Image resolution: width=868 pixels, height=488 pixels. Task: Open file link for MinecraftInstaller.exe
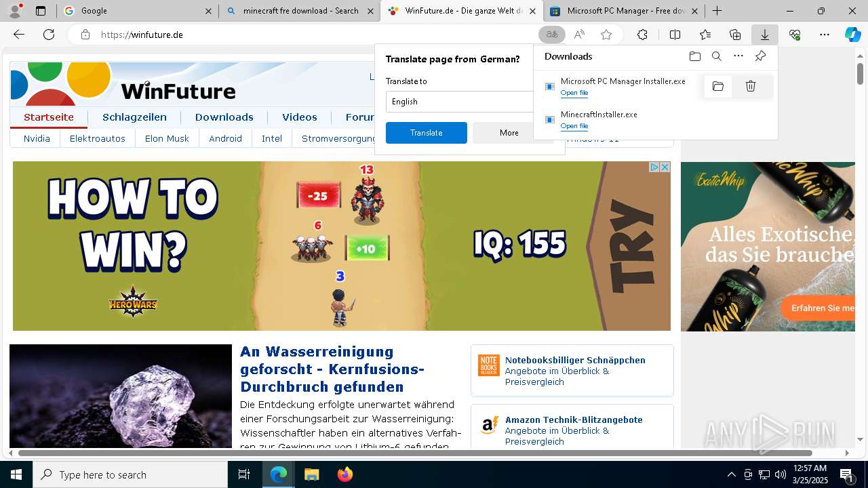[x=574, y=126]
